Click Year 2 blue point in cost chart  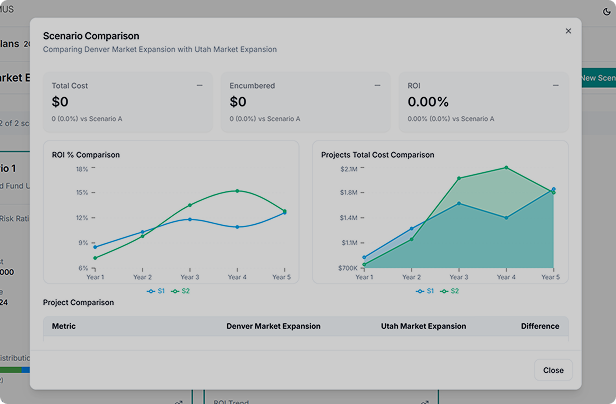[411, 228]
